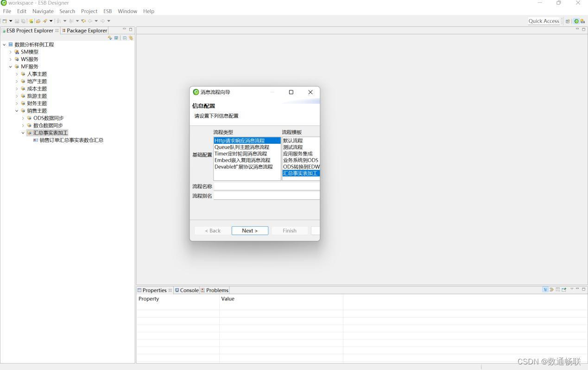Click the Save All toolbar icon
Viewport: 588px width, 370px height.
pyautogui.click(x=23, y=21)
